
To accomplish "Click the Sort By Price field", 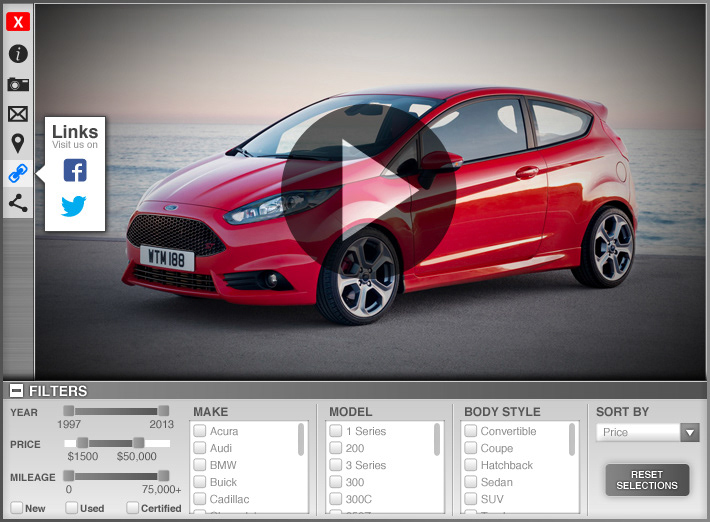I will [x=638, y=432].
